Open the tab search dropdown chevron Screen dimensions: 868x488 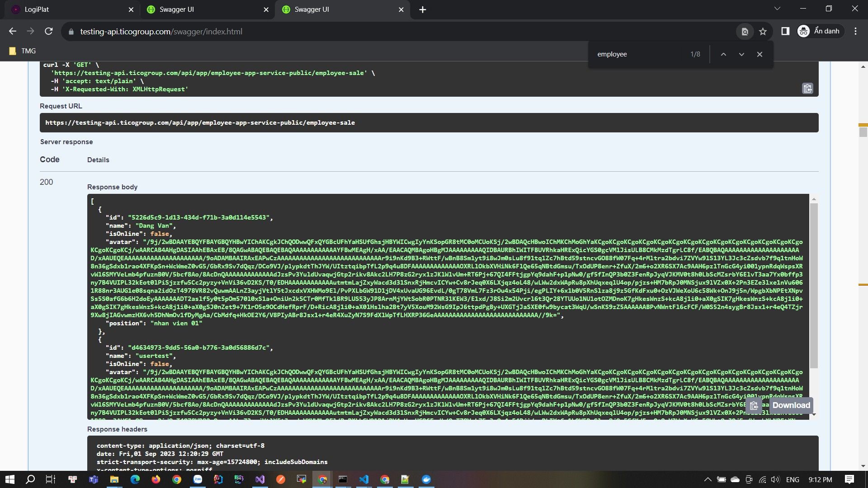(777, 9)
